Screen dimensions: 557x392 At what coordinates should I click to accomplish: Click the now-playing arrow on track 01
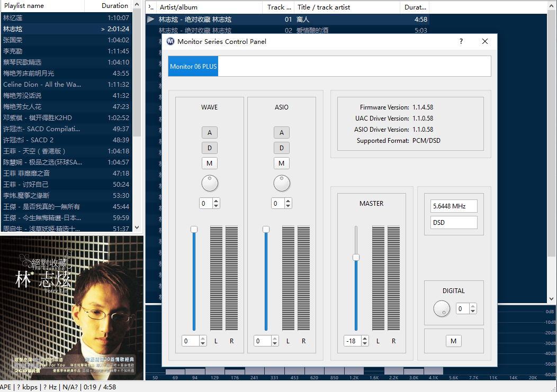[151, 20]
